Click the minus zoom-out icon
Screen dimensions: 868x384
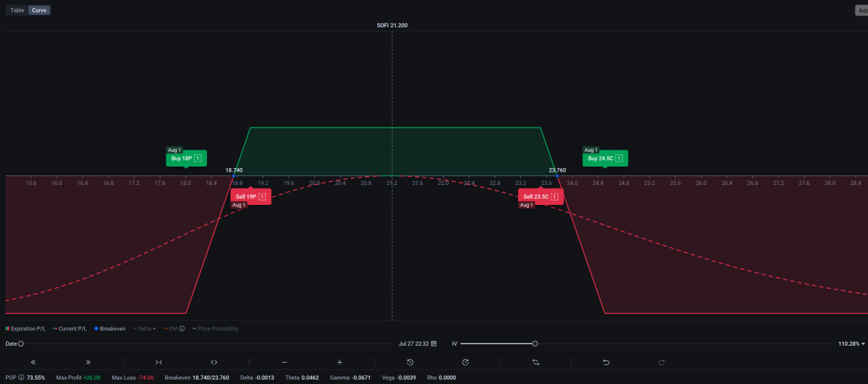(x=284, y=362)
